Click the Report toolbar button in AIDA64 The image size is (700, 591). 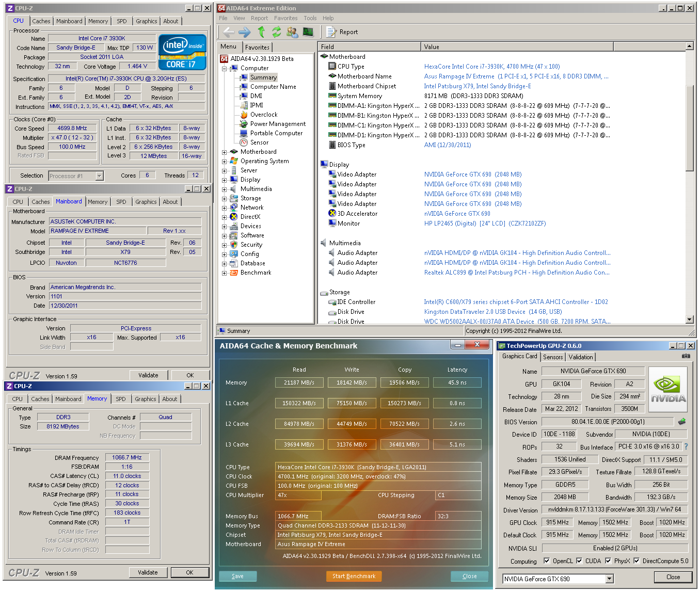click(342, 32)
